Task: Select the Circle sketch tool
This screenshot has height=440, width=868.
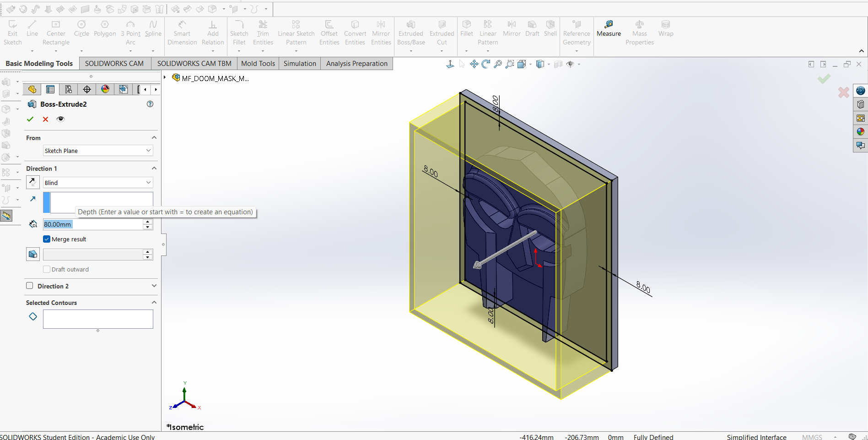Action: [x=81, y=28]
